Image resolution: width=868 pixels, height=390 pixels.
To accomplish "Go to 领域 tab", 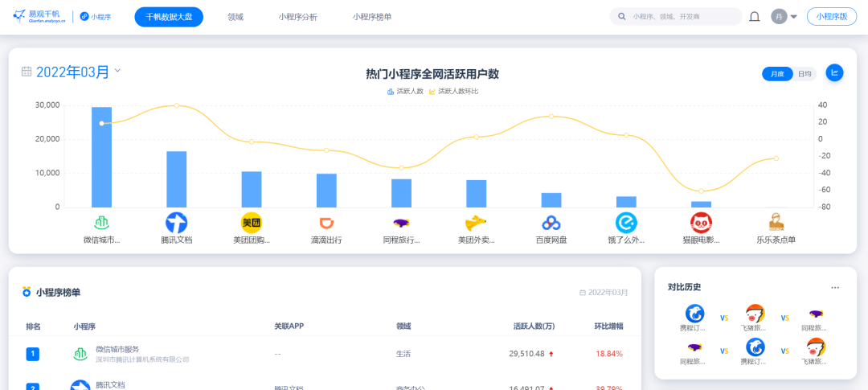I will (235, 17).
